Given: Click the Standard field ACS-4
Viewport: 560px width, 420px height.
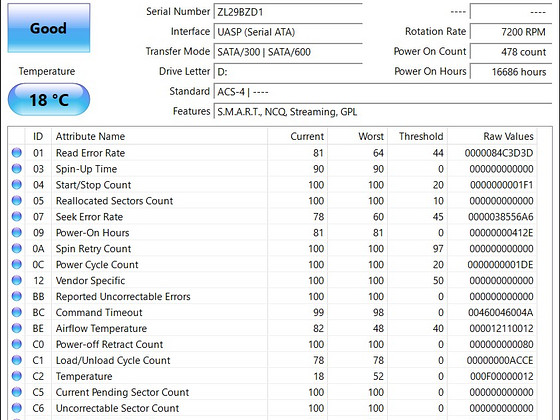Looking at the screenshot, I should coord(382,92).
